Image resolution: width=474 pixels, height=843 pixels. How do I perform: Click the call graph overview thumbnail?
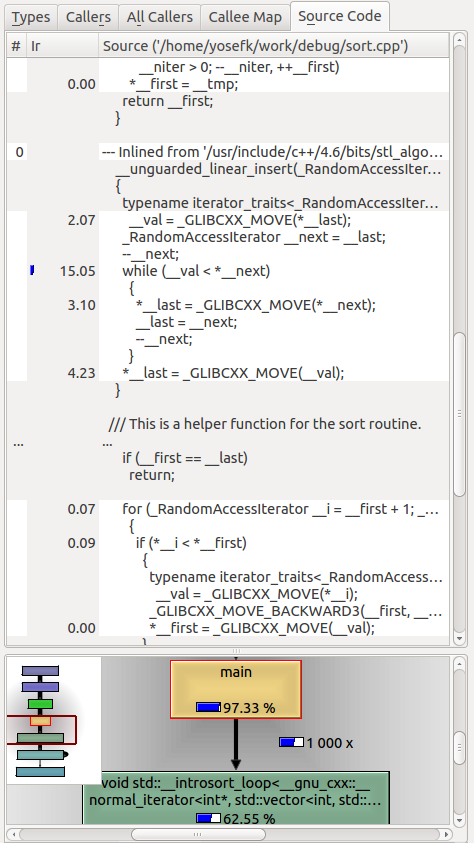[x=54, y=720]
